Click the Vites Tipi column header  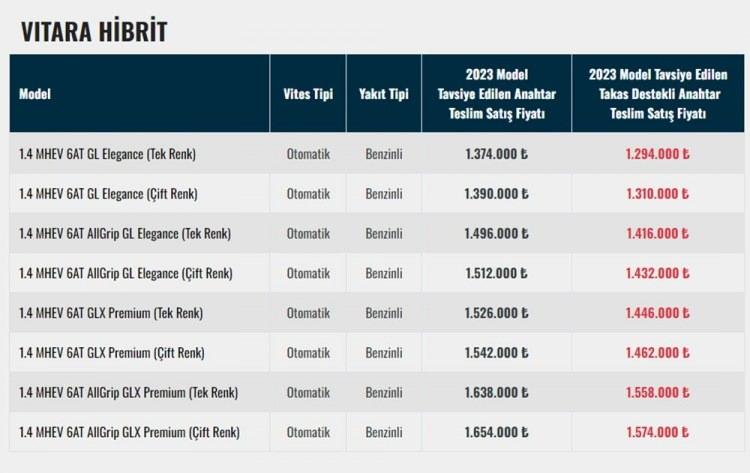(x=308, y=94)
